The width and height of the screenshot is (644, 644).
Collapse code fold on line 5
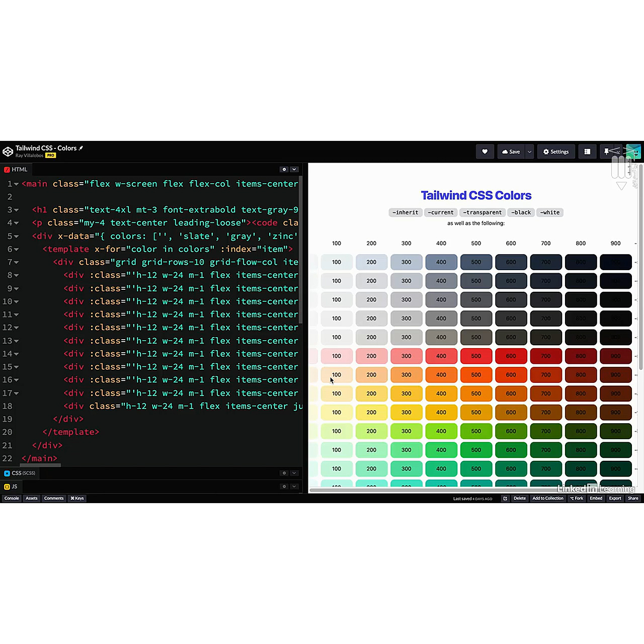click(x=17, y=236)
